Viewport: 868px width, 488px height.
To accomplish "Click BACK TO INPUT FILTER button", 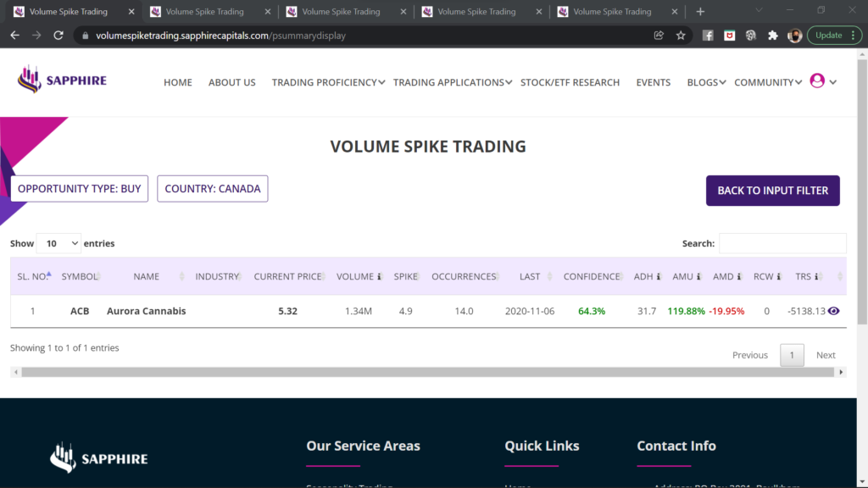I will (x=772, y=191).
